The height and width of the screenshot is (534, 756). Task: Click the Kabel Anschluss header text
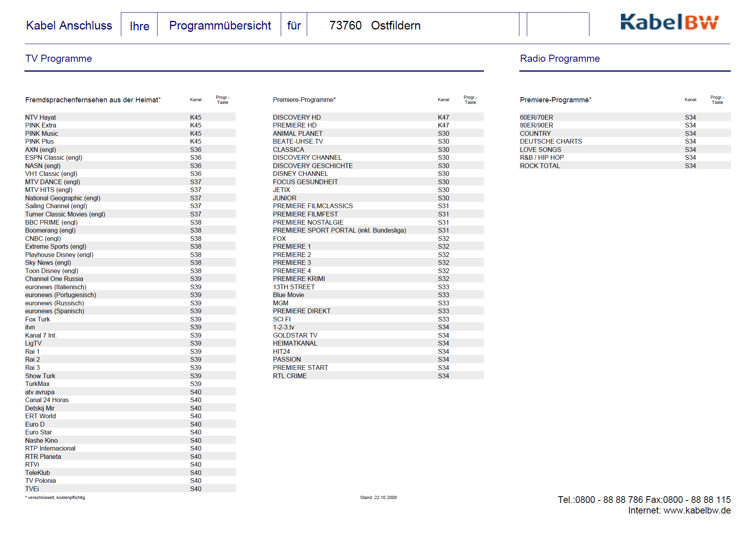[x=69, y=26]
